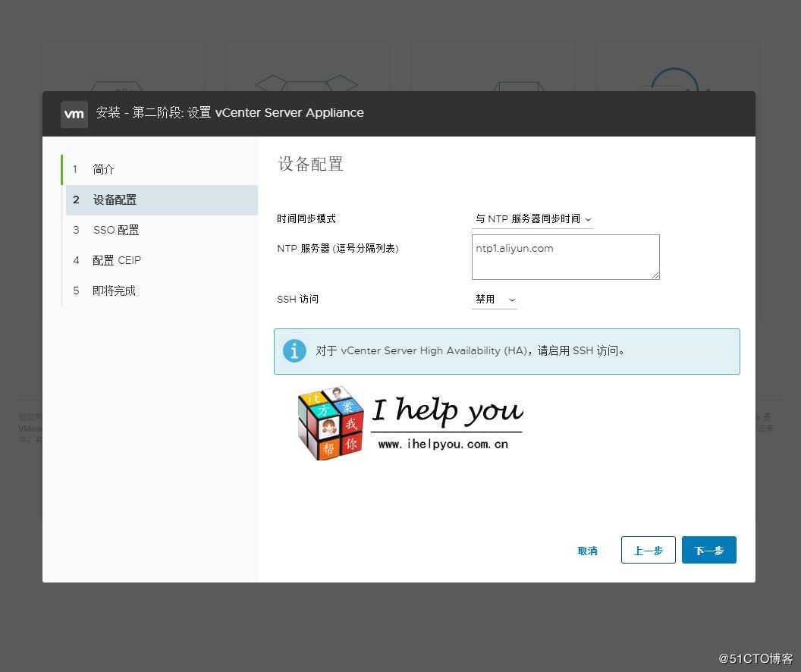Select step 3 SSO 配置 in the sidebar
Image resolution: width=801 pixels, height=672 pixels.
pos(162,231)
